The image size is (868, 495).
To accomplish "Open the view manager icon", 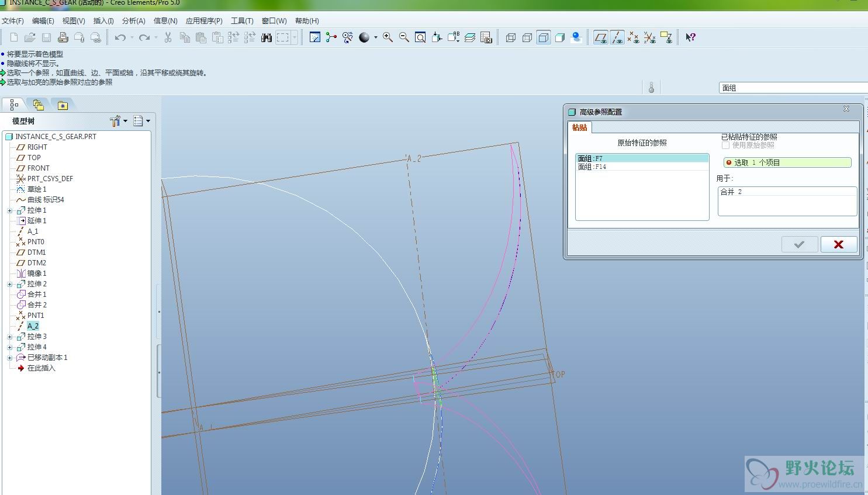I will 486,37.
